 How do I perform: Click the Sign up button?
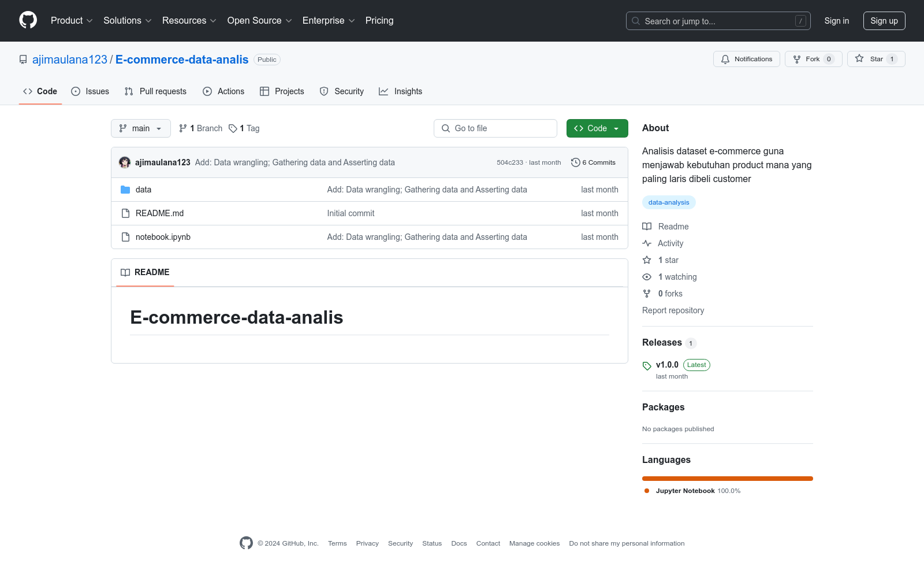pyautogui.click(x=884, y=21)
